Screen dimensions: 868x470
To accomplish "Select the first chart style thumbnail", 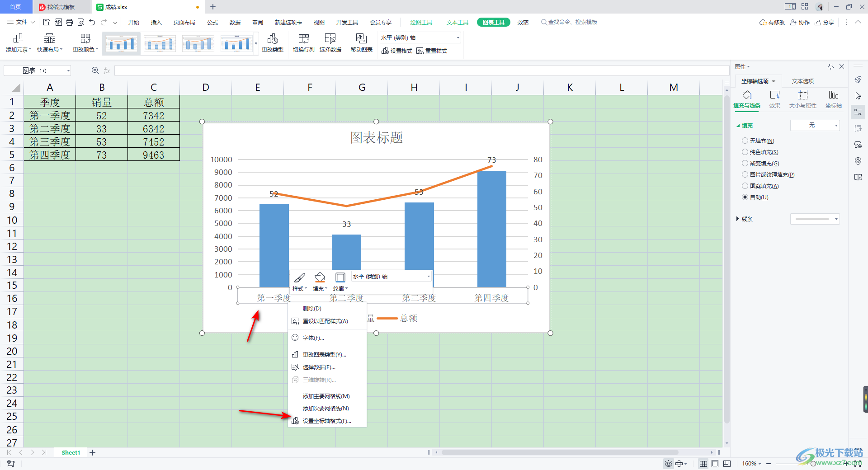I will tap(121, 44).
